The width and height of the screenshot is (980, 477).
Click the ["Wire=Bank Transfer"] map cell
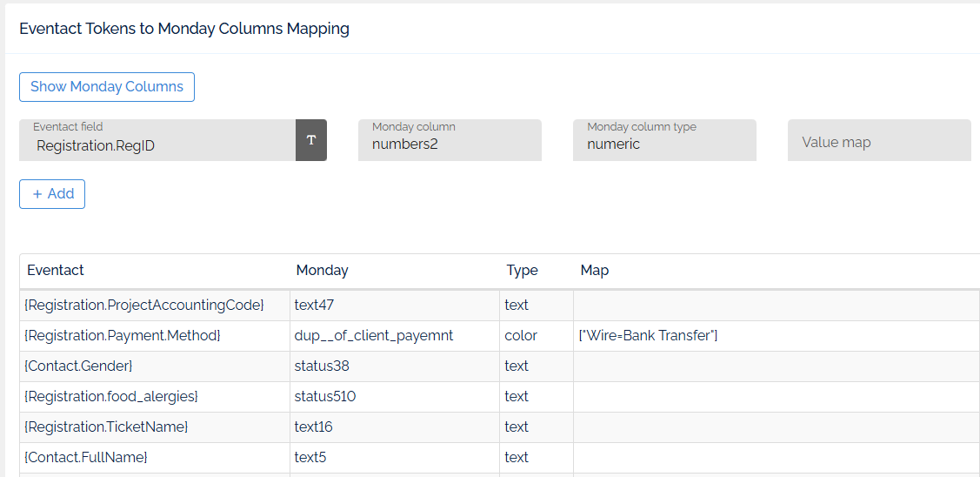click(777, 336)
